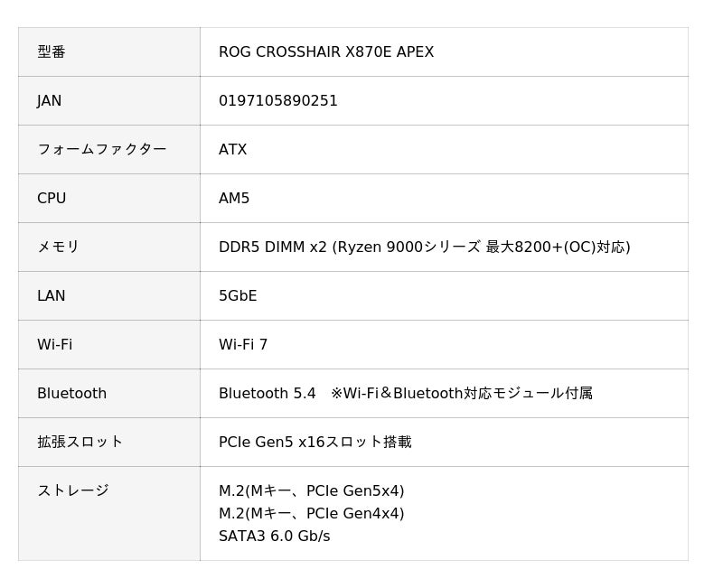
Task: Click the JAN label cell
Action: pos(50,101)
